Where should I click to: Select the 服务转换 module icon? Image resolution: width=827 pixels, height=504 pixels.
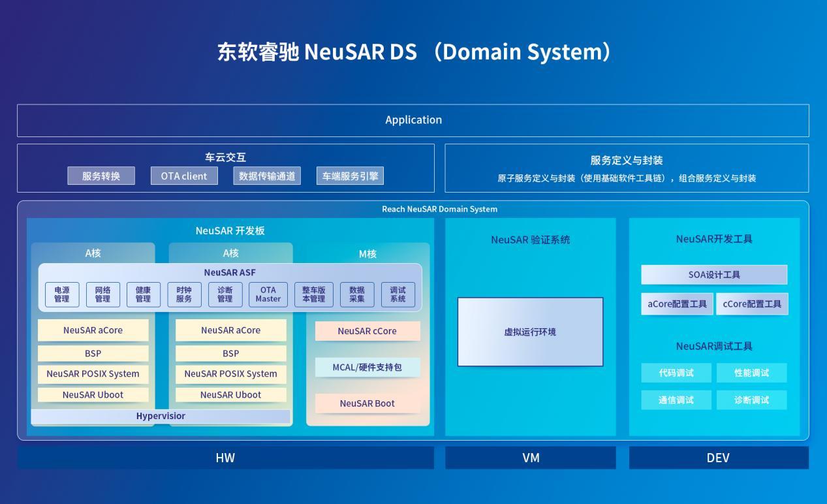(x=101, y=175)
